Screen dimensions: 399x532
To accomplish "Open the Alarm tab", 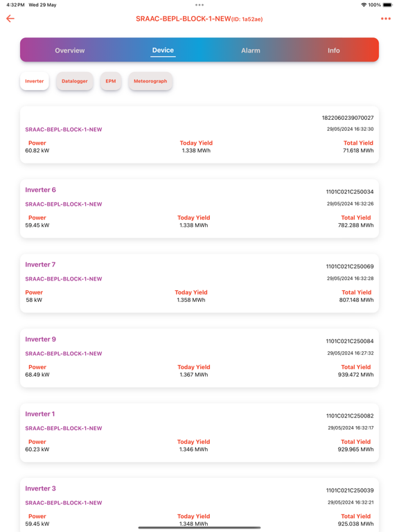I will point(251,50).
